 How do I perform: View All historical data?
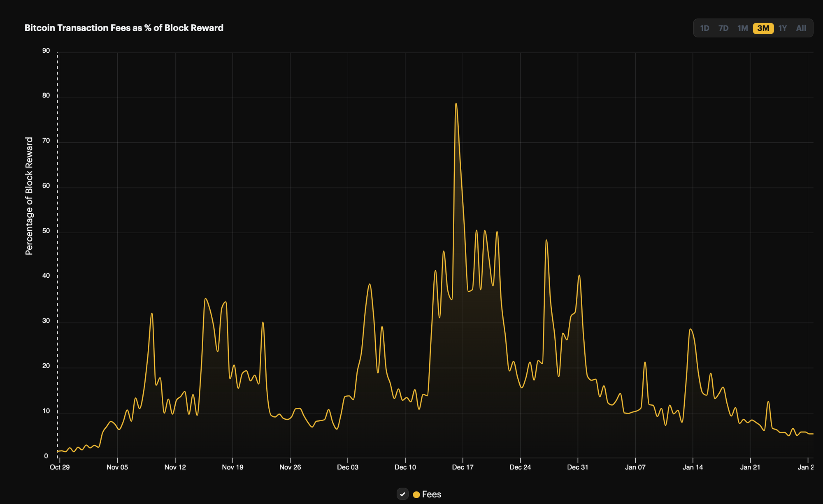tap(800, 28)
